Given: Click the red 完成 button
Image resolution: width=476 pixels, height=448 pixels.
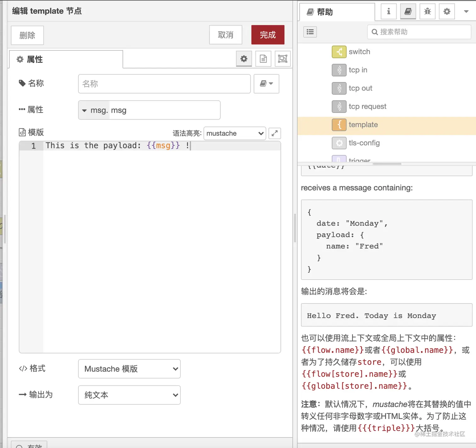Looking at the screenshot, I should (268, 35).
